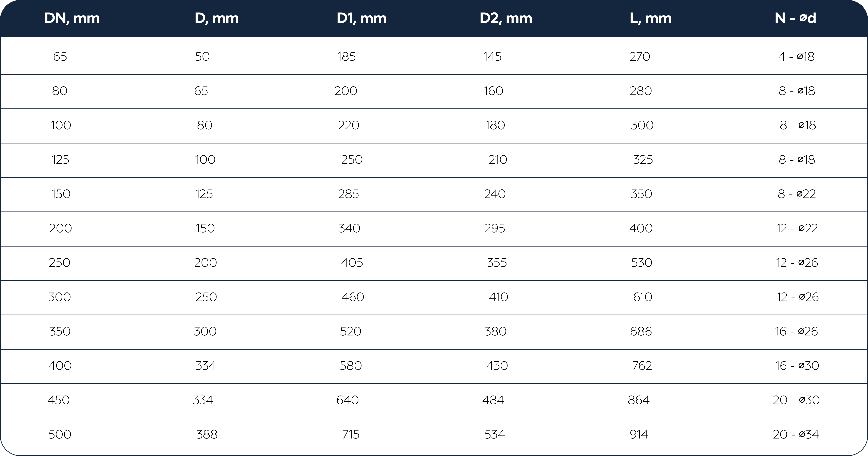
Task: Select the 20 - ø34 cell
Action: 795,434
